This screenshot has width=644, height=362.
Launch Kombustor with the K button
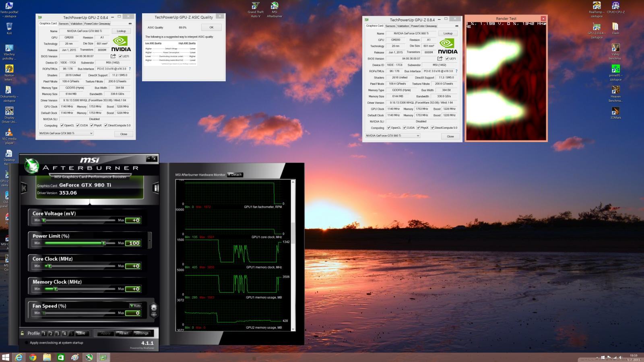tap(24, 188)
